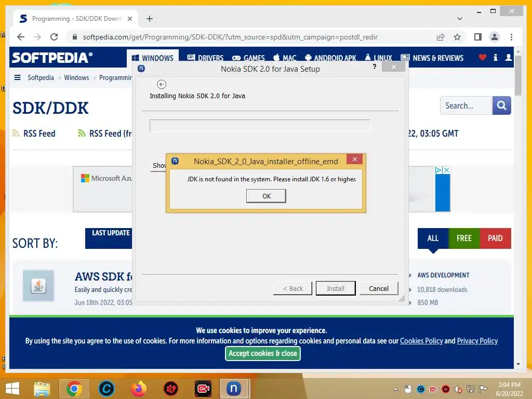The height and width of the screenshot is (399, 532).
Task: Click the red heart favorites icon
Action: pos(483,58)
